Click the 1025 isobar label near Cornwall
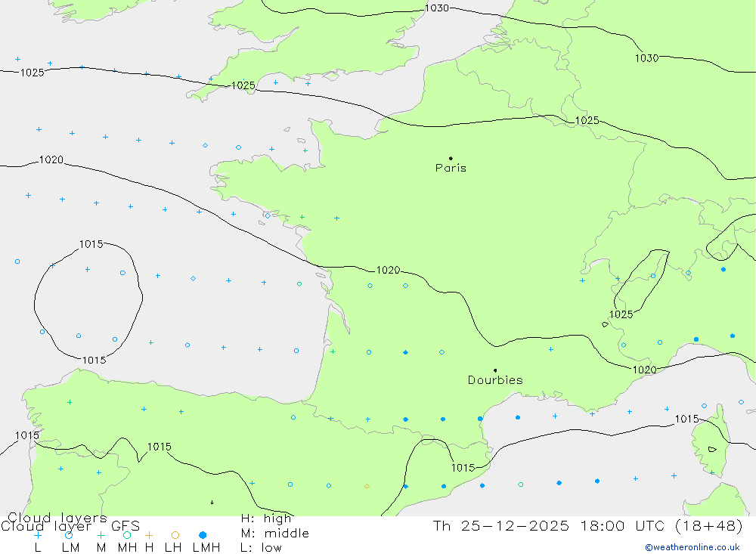Viewport: 756px width, 554px height. 243,85
